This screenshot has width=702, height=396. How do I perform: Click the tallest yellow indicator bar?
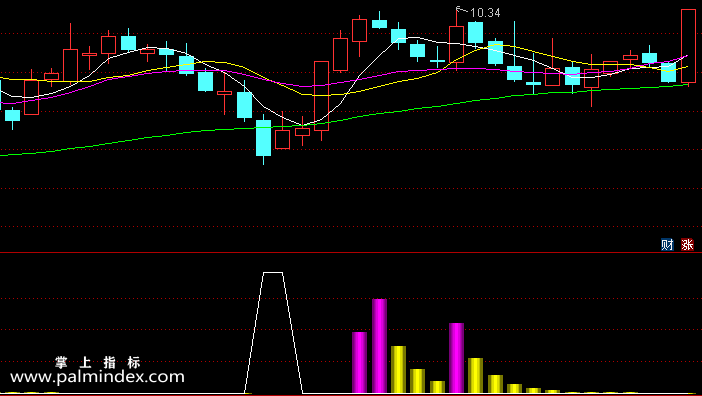click(398, 370)
